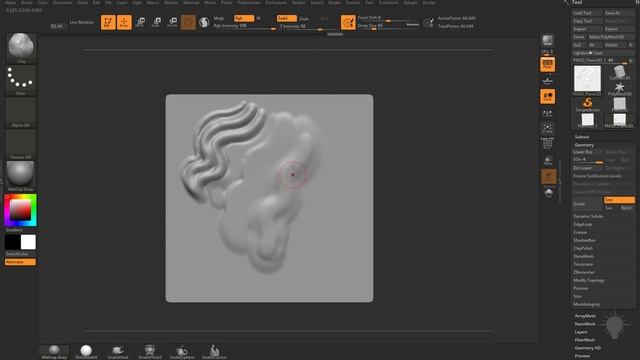The image size is (640, 360).
Task: Select the SnakeSphere brush at bottom shelf
Action: (182, 351)
